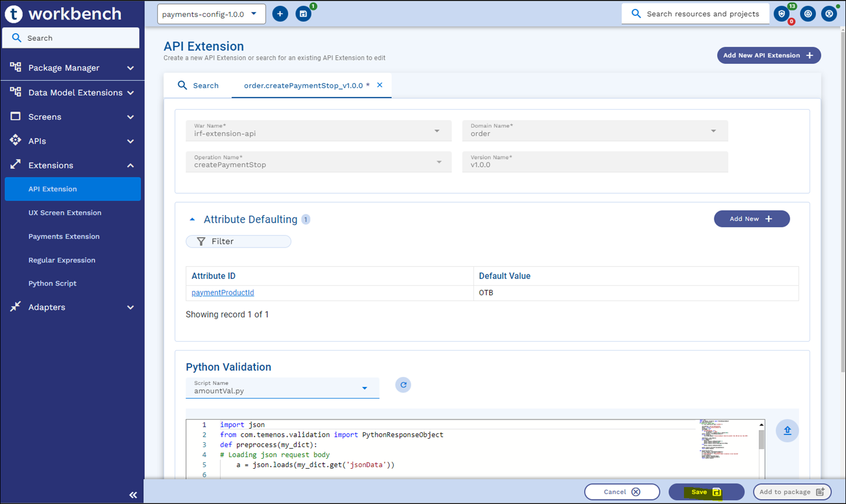The height and width of the screenshot is (504, 846).
Task: Click the code editor vertical scrollbar
Action: pos(761,439)
